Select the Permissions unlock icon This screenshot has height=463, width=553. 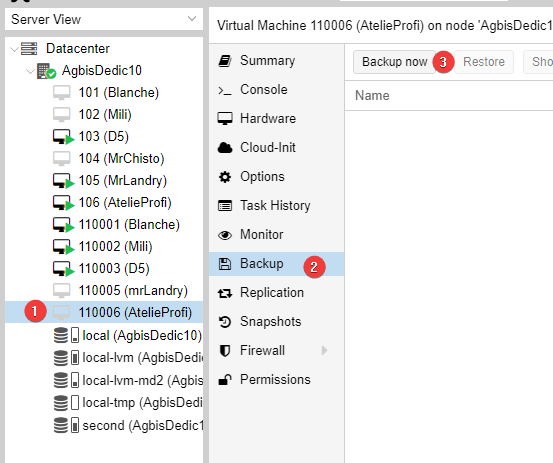click(x=225, y=380)
